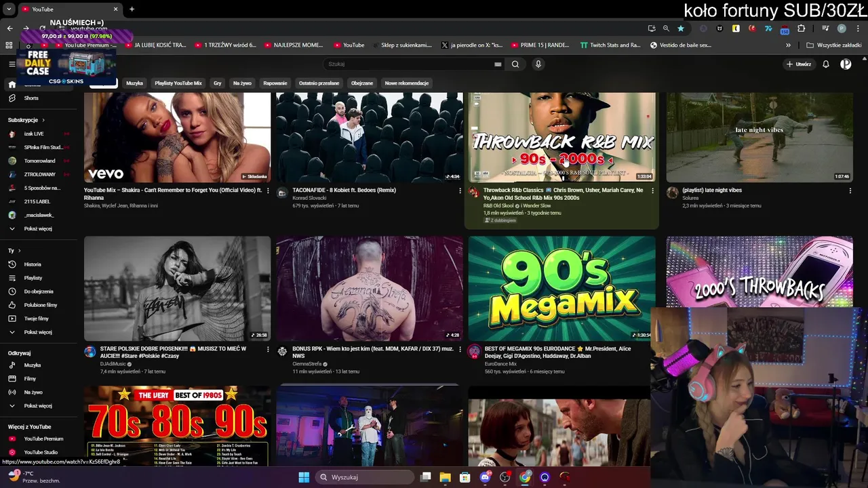Start voice search with the microphone icon
This screenshot has width=868, height=488.
click(x=538, y=64)
